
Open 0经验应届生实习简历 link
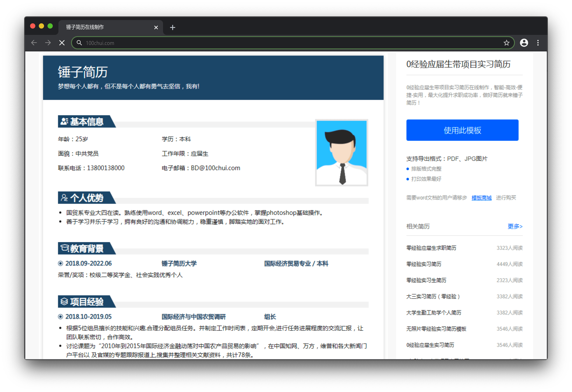430,345
